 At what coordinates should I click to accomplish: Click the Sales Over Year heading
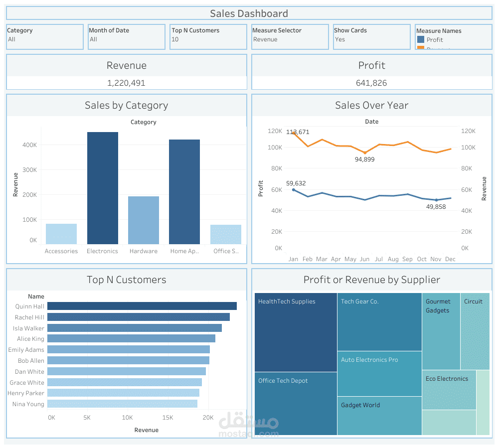point(371,105)
